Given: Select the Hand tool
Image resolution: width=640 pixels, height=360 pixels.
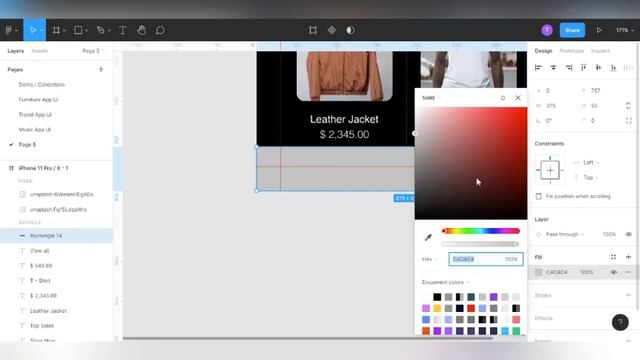Looking at the screenshot, I should 141,30.
